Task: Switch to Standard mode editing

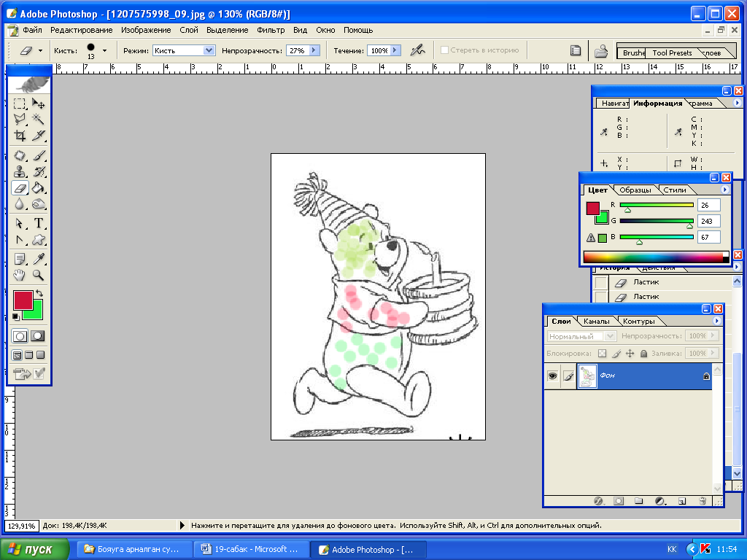Action: click(20, 336)
